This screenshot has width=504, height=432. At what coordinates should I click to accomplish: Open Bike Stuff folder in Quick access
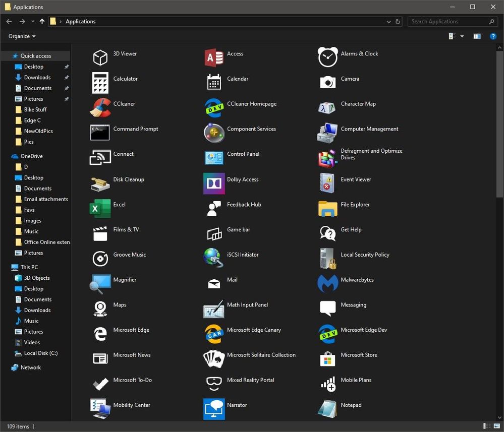[35, 109]
